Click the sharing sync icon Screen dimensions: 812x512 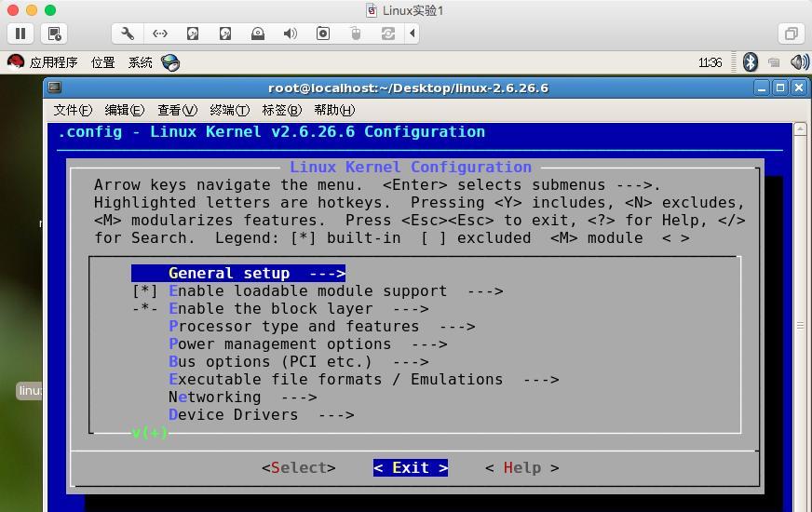388,34
